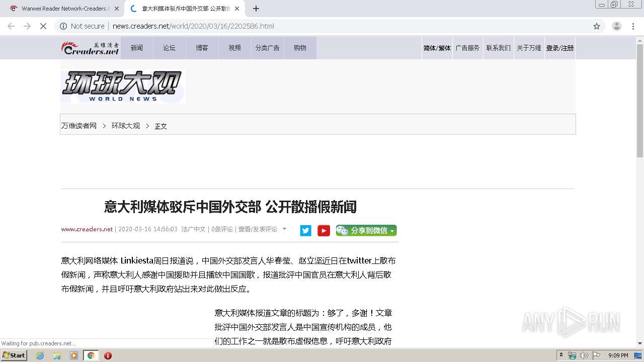
Task: Click the WeChat share button 分享到微信
Action: tap(366, 230)
